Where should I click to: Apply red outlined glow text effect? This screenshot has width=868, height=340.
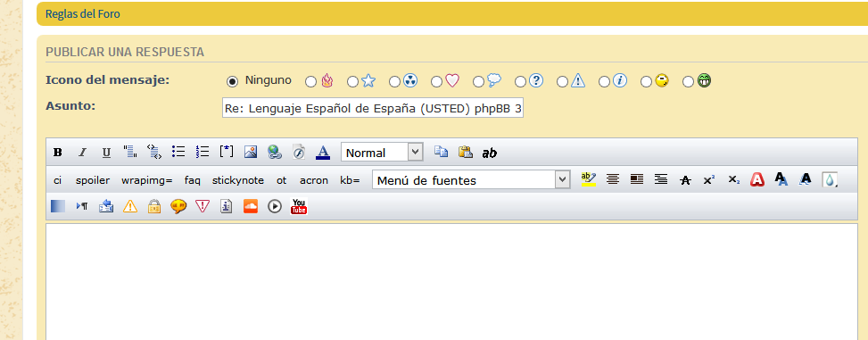(757, 179)
